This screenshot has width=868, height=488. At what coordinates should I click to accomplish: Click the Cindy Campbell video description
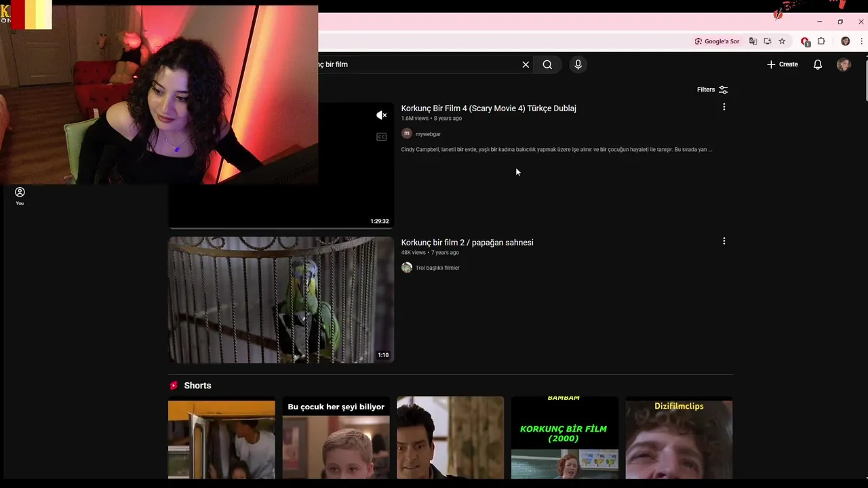click(557, 150)
